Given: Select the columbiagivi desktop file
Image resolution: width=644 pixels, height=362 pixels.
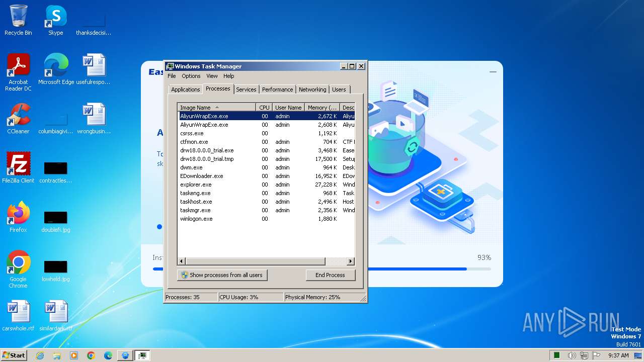Looking at the screenshot, I should coord(56,122).
